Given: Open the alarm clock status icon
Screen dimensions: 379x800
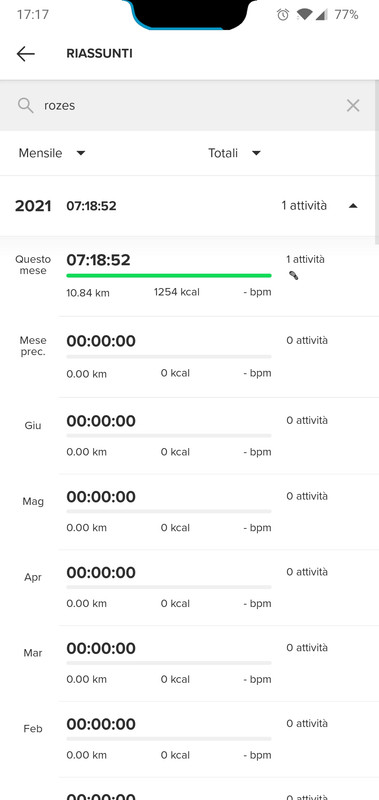Looking at the screenshot, I should pyautogui.click(x=283, y=15).
